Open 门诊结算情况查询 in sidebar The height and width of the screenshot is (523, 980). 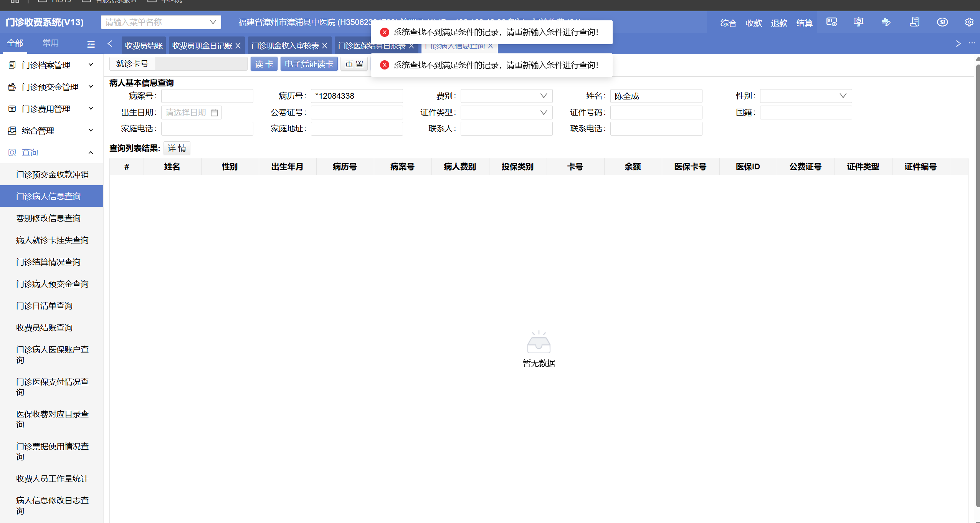[48, 262]
